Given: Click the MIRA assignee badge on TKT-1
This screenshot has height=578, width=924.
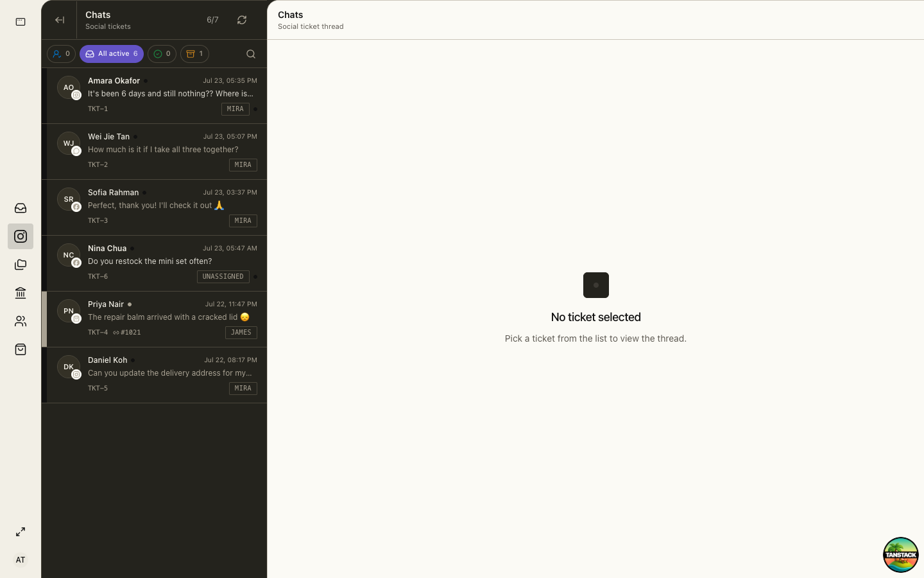Looking at the screenshot, I should click(x=235, y=109).
